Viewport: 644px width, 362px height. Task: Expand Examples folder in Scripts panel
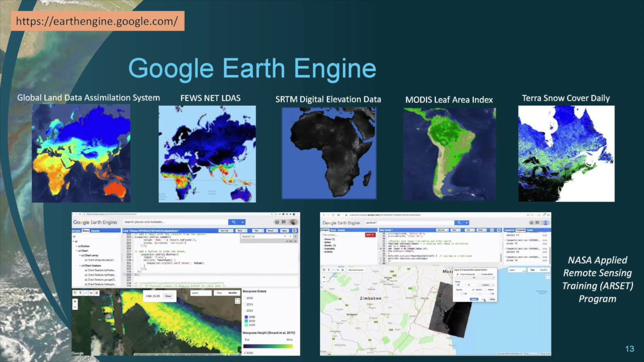(323, 249)
